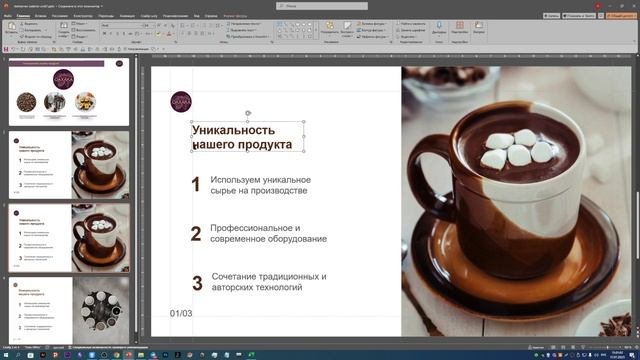Toggle text Shadow formatting
This screenshot has height=360, width=640.
click(124, 34)
